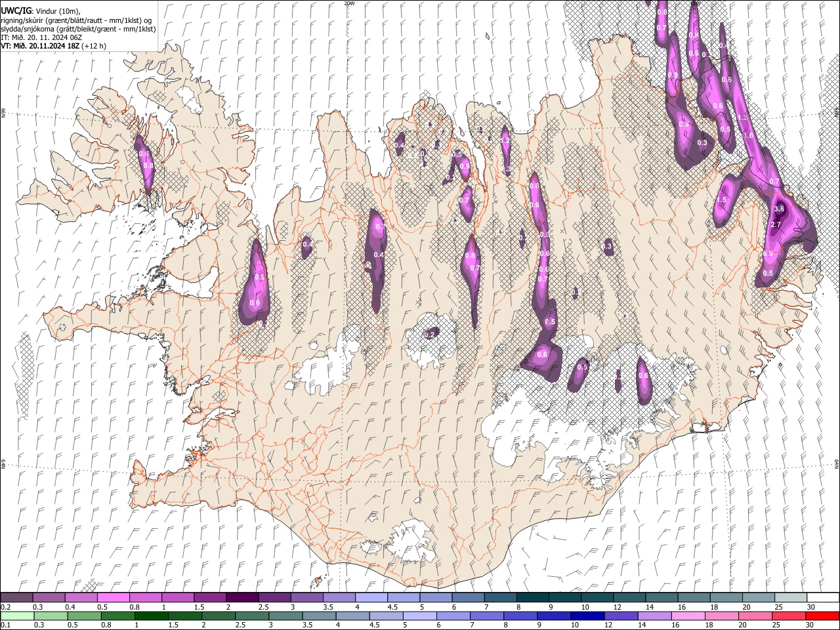The image size is (840, 630).
Task: Select the pink top legend swatch between 0.5 and 0.8
Action: tap(114, 598)
